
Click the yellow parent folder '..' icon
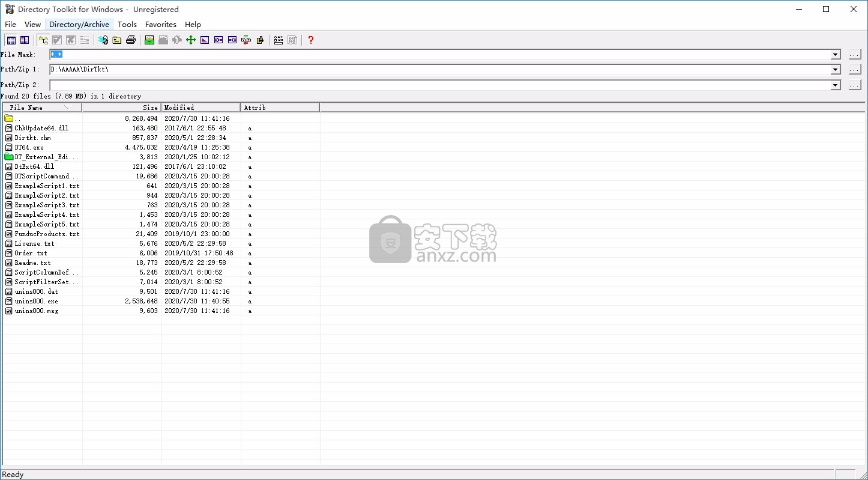(9, 118)
